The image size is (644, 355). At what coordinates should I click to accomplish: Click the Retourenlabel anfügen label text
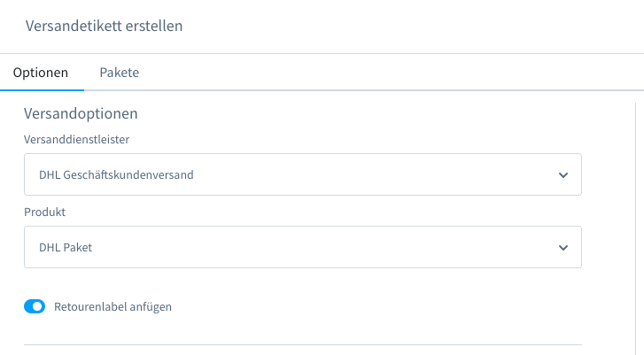tap(113, 307)
